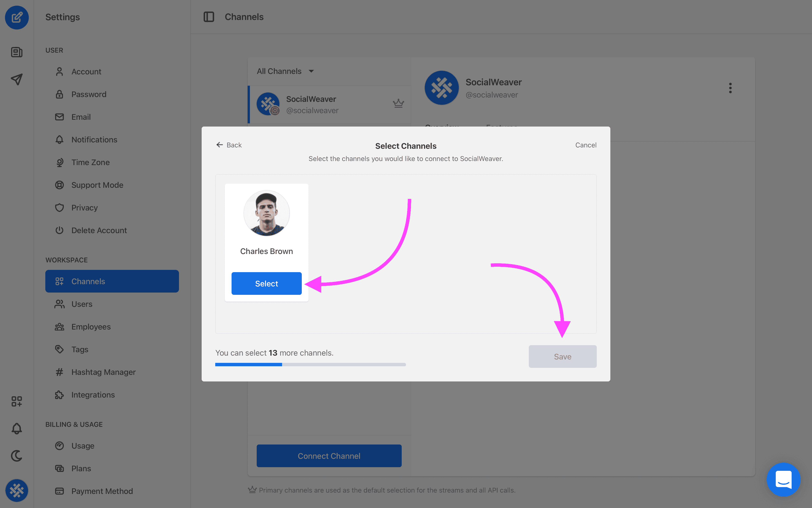Select Channels in workspace menu
Viewport: 812px width, 508px height.
(x=112, y=281)
